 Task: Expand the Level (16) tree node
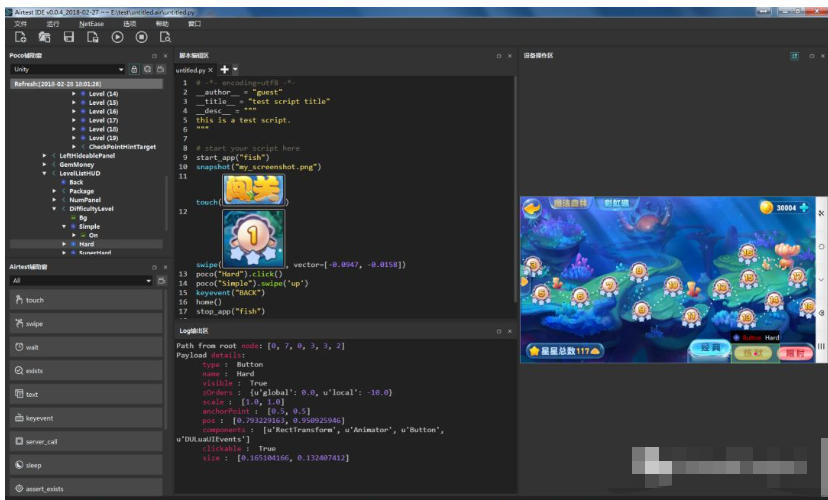pos(74,111)
